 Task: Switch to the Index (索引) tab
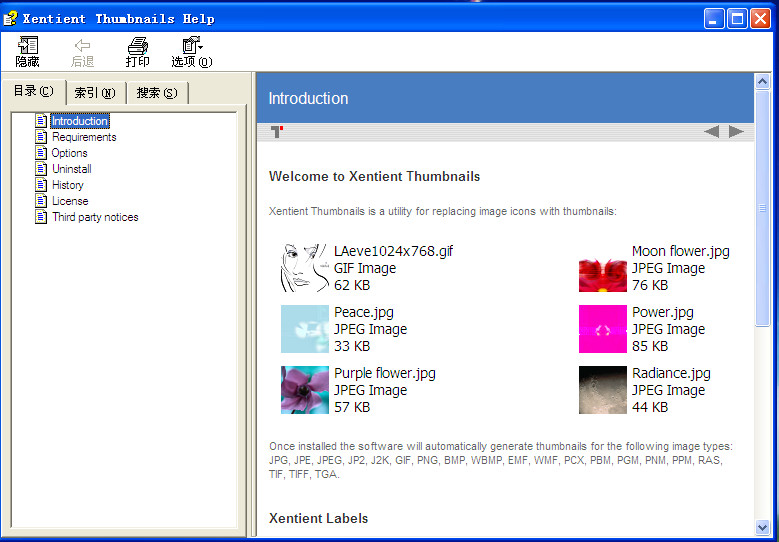[x=95, y=93]
